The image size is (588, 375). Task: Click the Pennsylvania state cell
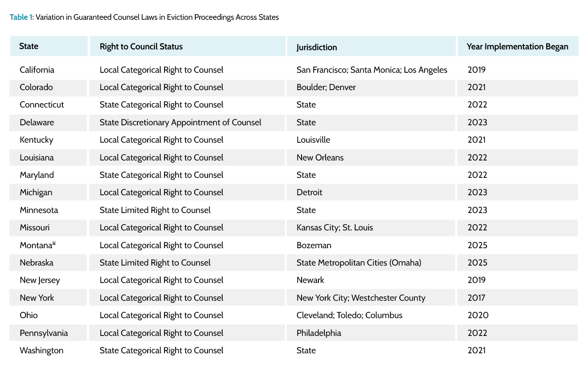44,333
